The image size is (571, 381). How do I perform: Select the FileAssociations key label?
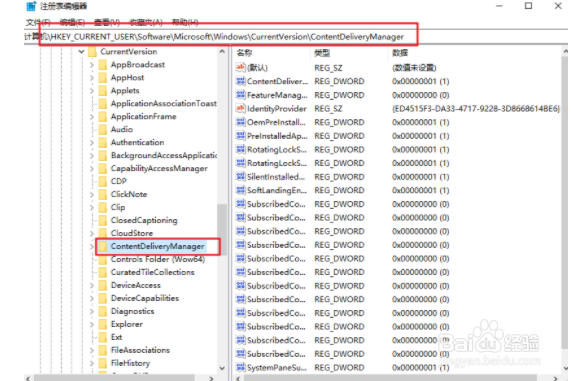(x=140, y=350)
